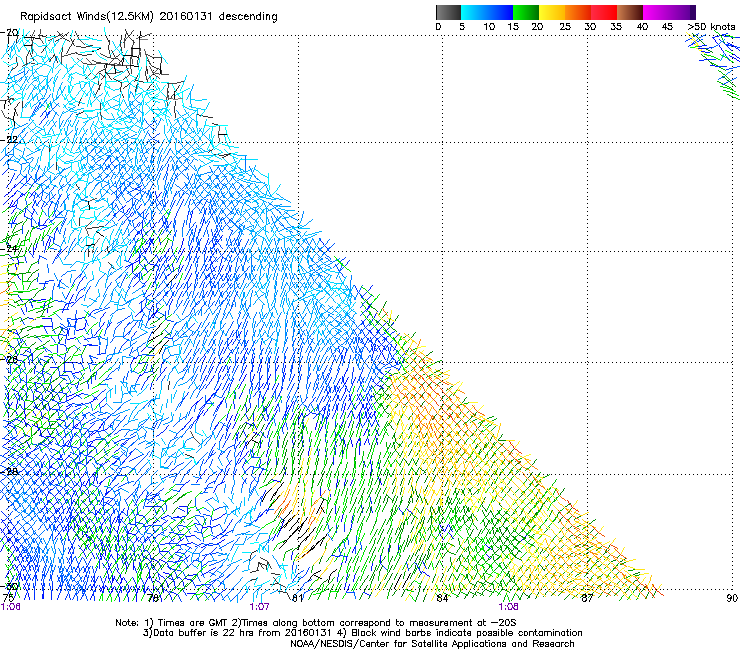The width and height of the screenshot is (740, 650).
Task: Click the '78' longitude axis label
Action: tap(153, 598)
